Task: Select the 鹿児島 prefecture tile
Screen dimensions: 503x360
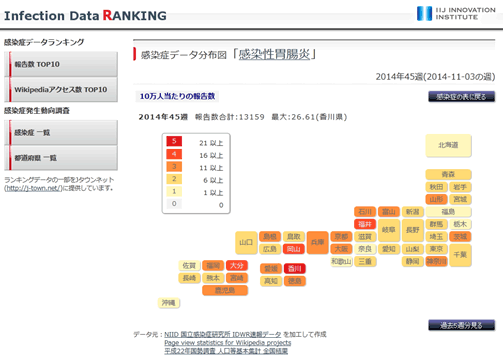Action: click(x=225, y=290)
